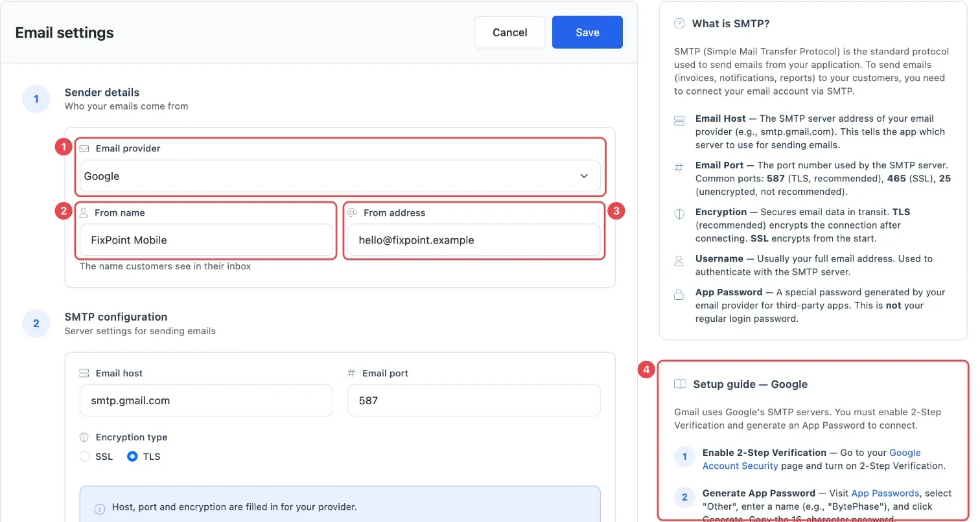Click the lock icon beside App Password explanation
Viewport: 980px width, 522px height.
click(x=679, y=294)
